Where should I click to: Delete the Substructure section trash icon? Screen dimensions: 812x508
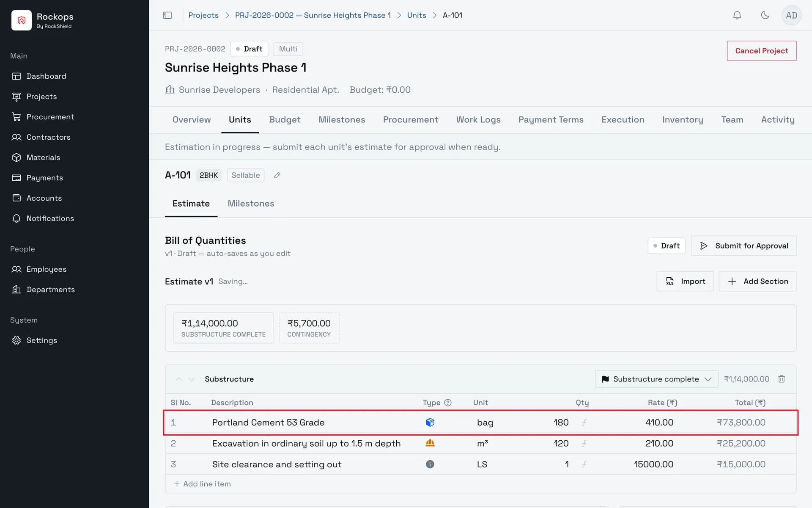click(782, 379)
